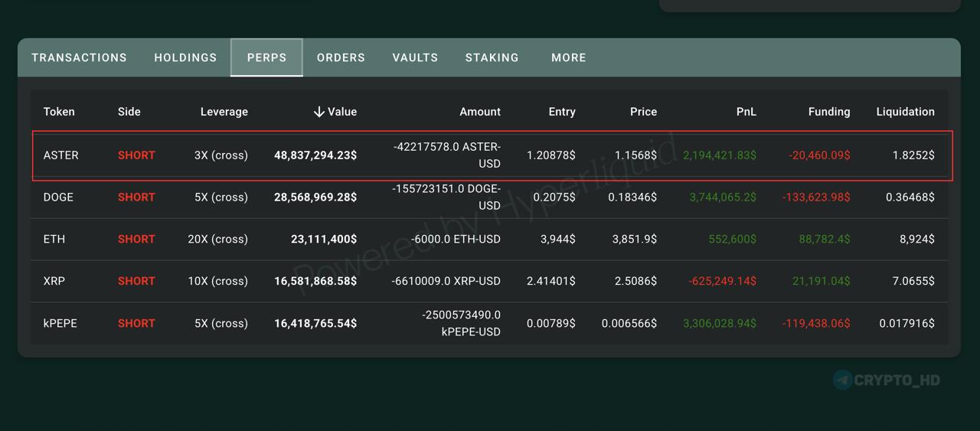Image resolution: width=980 pixels, height=431 pixels.
Task: Click the Funding column header
Action: pyautogui.click(x=828, y=112)
